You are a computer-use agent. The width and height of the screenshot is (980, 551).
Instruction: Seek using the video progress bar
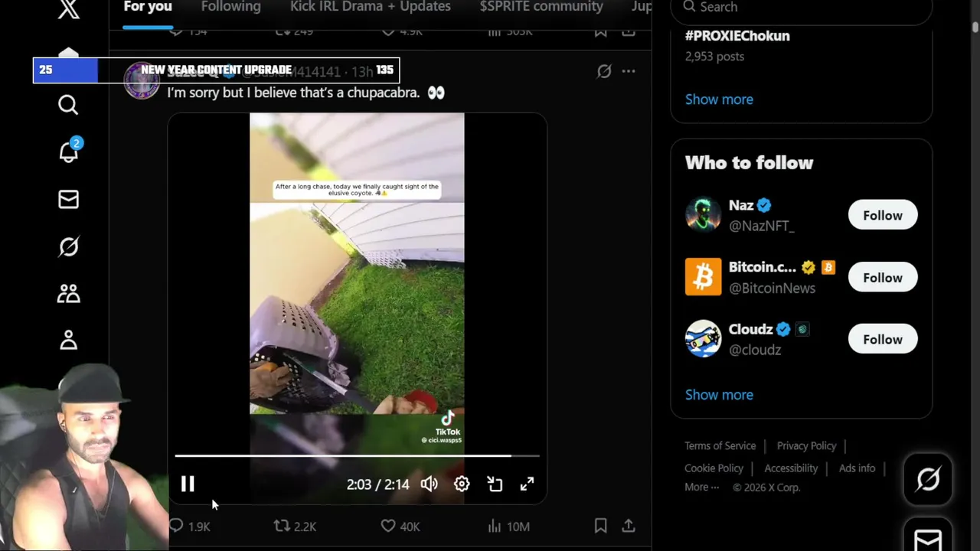(357, 456)
